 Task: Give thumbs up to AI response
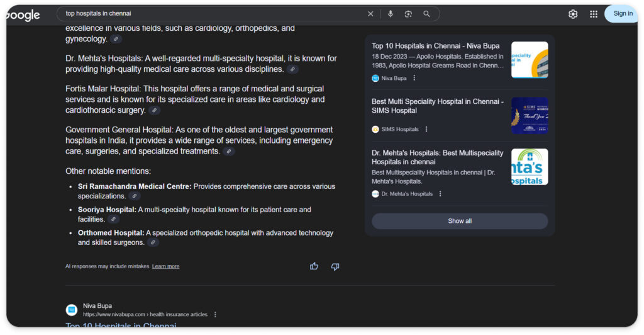314,266
